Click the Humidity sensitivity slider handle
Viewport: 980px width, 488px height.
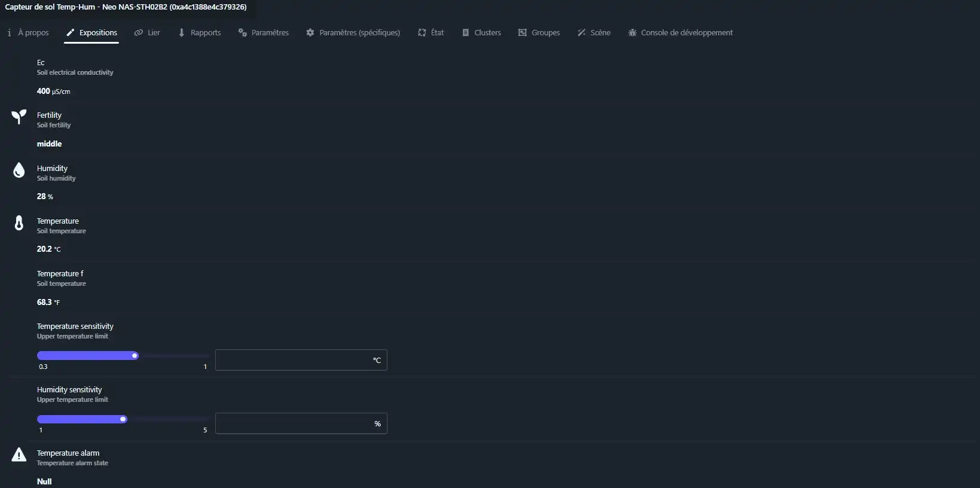tap(123, 419)
